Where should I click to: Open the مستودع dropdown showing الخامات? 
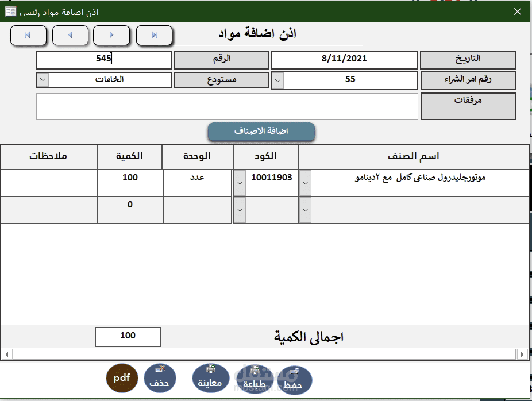click(43, 80)
